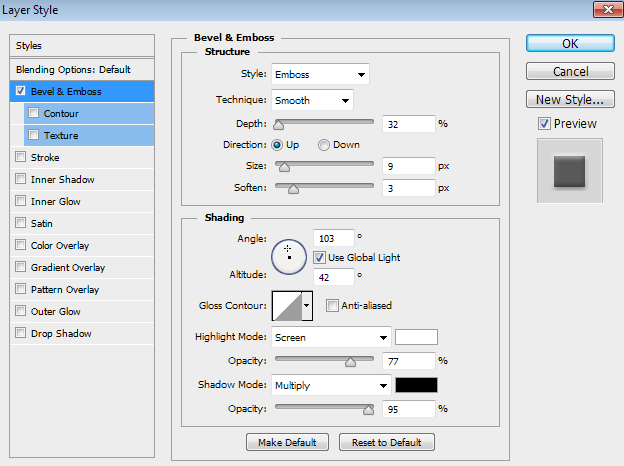Click the Highlight Opacity slider handle
Screen dimensions: 624x466
[350, 362]
